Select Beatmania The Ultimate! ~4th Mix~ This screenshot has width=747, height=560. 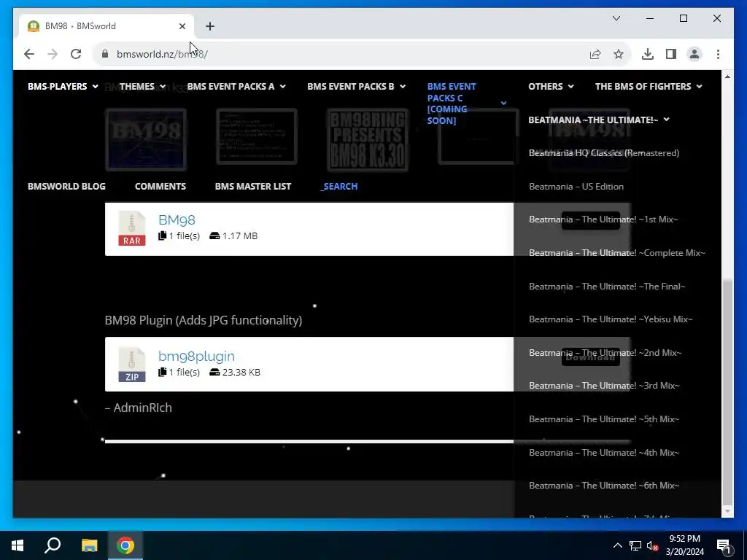[x=604, y=452]
